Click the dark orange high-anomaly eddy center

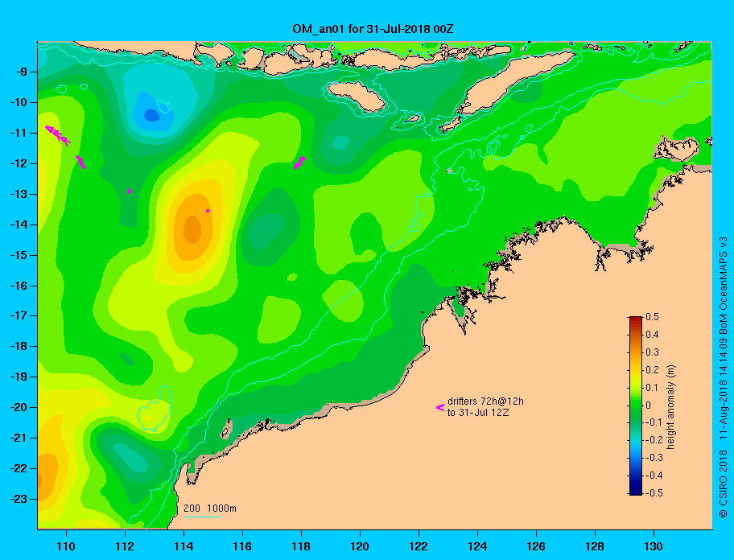coord(192,229)
